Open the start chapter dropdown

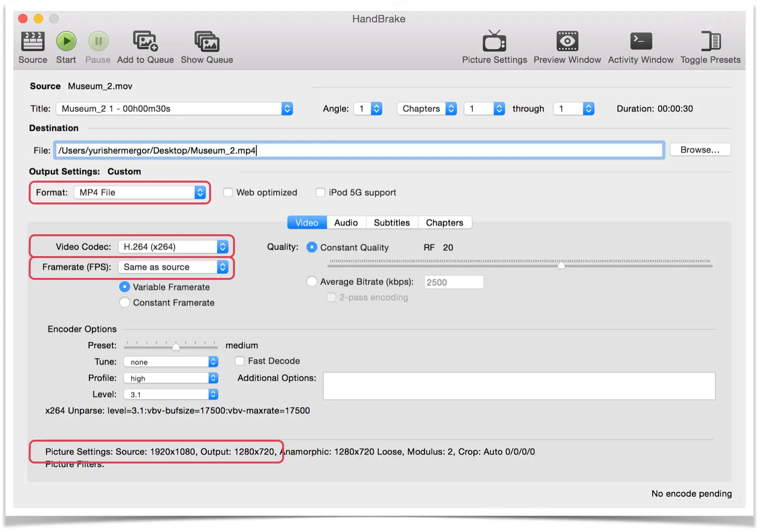click(484, 109)
